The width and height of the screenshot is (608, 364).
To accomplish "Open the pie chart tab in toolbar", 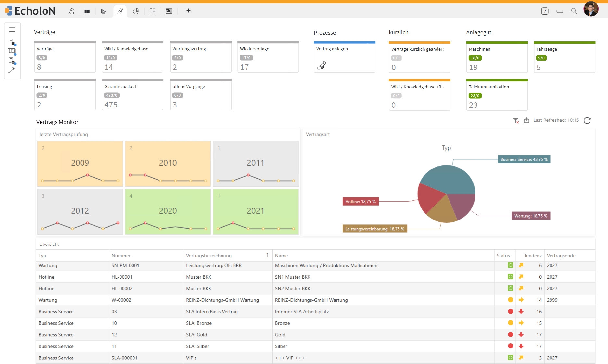I will 136,11.
